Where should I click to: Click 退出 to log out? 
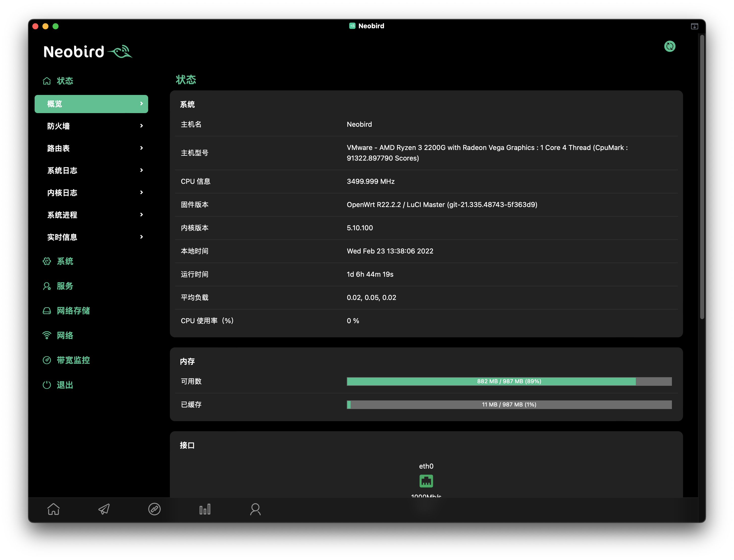pyautogui.click(x=65, y=385)
